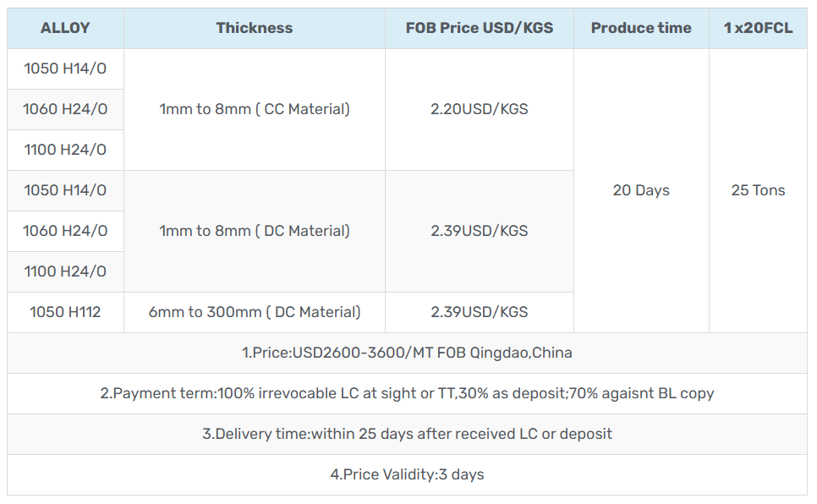Click the ALLOY column header
Viewport: 817px width, 504px height.
65,28
